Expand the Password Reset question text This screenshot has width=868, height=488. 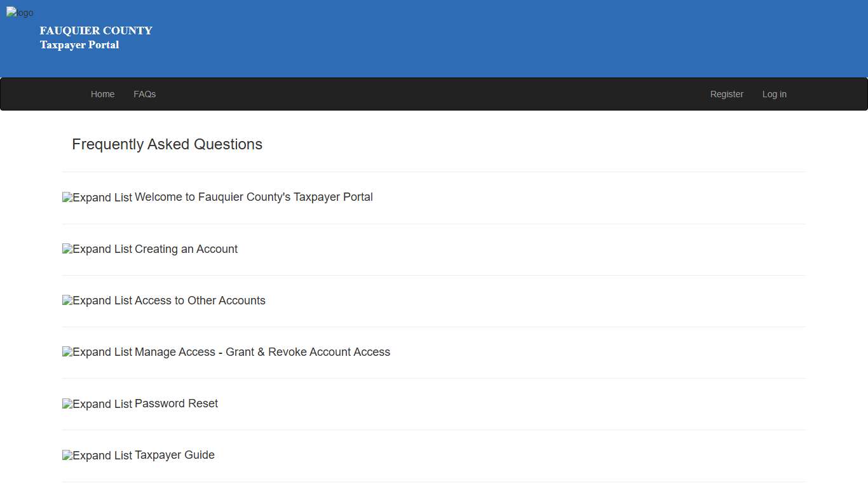176,403
